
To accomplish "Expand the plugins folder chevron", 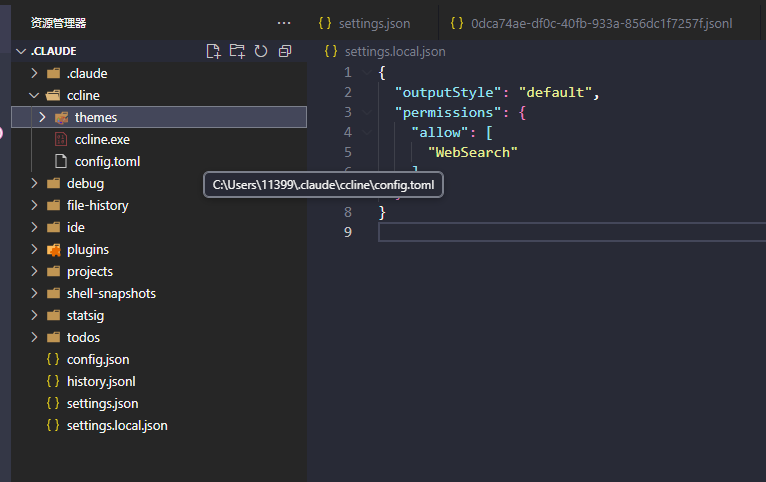I will click(x=34, y=249).
